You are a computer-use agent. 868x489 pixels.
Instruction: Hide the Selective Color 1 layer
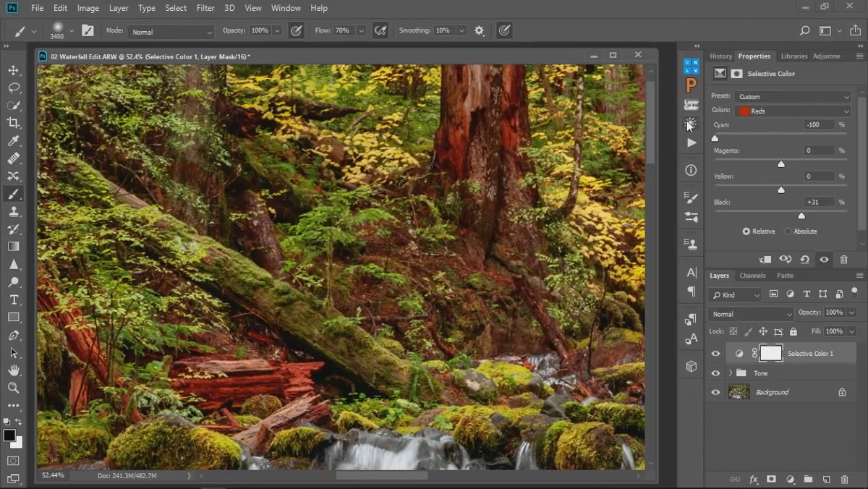[x=716, y=354]
